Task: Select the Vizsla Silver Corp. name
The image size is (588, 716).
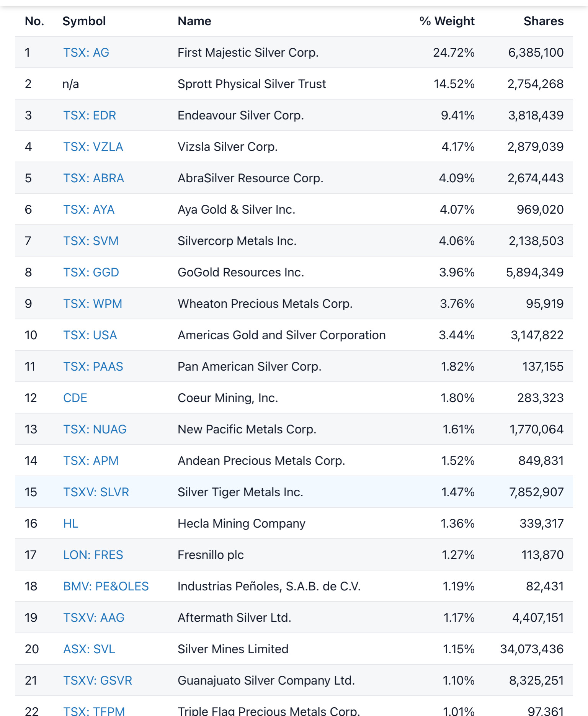Action: tap(228, 147)
